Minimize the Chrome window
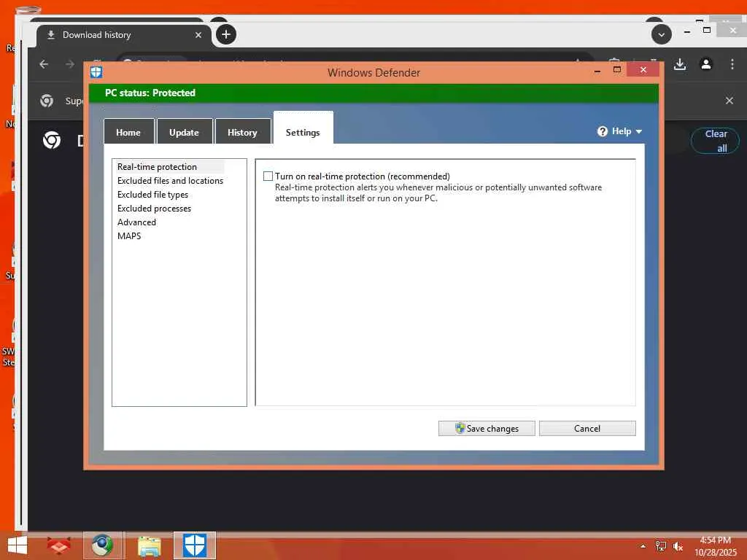 [x=687, y=32]
